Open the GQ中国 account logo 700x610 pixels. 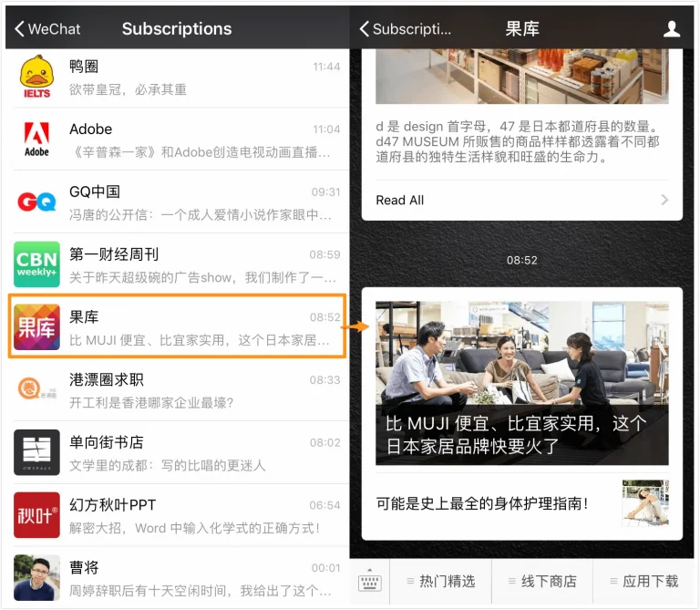36,202
